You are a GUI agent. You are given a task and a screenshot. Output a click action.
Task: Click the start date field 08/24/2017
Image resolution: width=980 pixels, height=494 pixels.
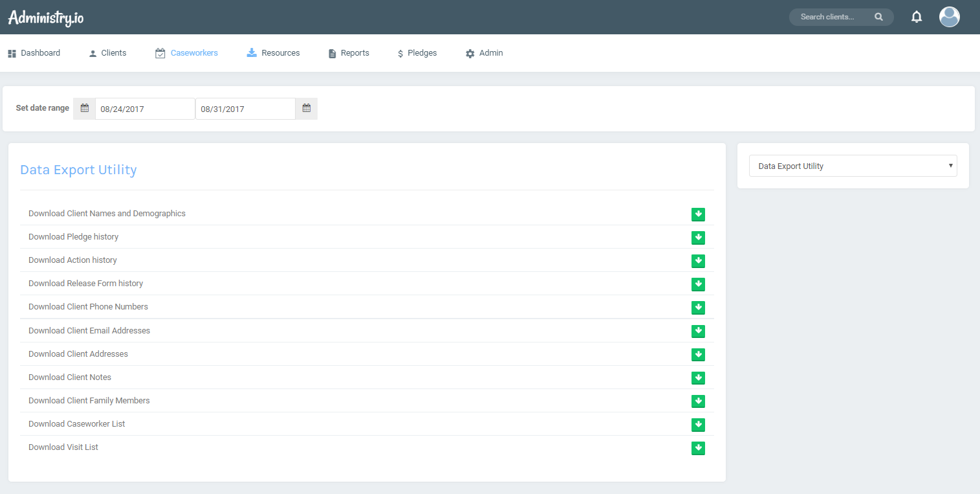144,109
